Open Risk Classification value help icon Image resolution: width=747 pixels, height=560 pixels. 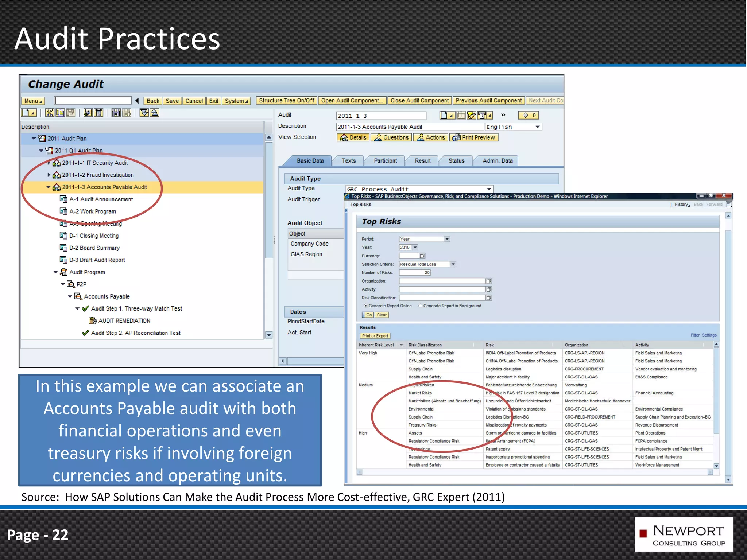[x=489, y=298]
